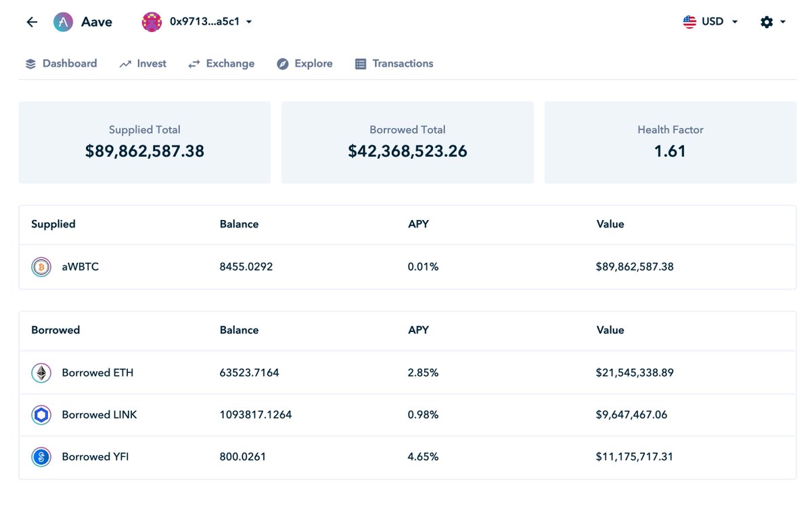The height and width of the screenshot is (508, 812).
Task: Select the LINK balance 1093817.1264
Action: click(256, 415)
